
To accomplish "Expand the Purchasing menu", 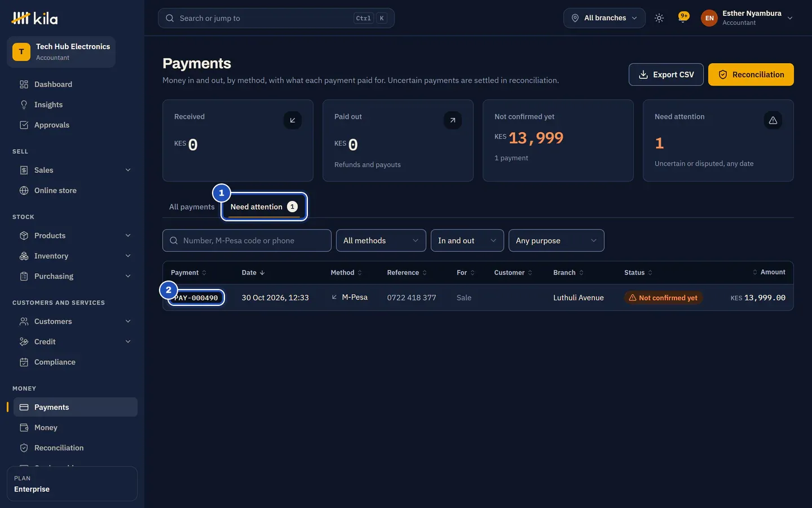I will point(76,276).
